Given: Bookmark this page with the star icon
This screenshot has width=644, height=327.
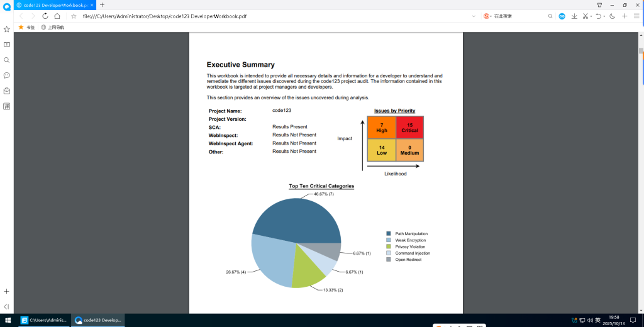Looking at the screenshot, I should 74,16.
